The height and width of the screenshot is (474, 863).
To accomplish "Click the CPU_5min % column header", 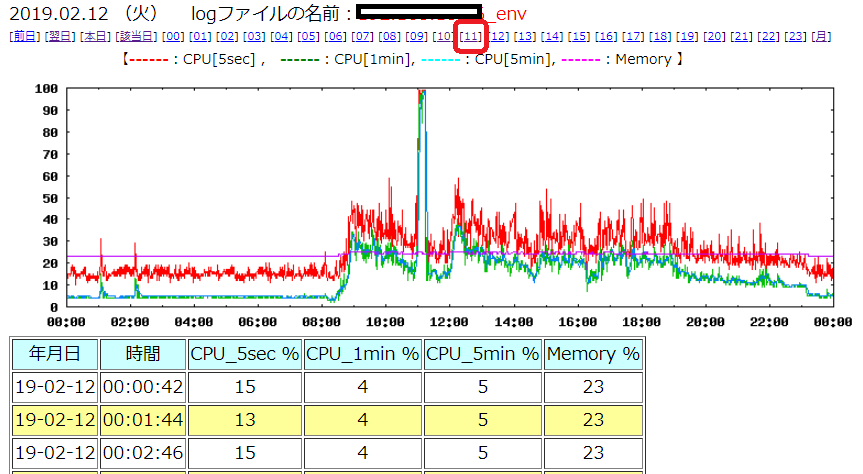I will (x=483, y=354).
